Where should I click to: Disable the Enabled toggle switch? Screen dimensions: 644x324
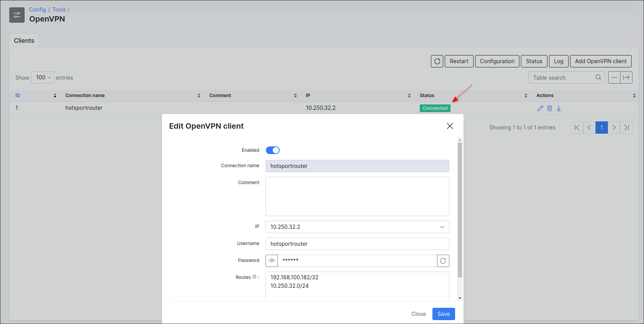[273, 150]
